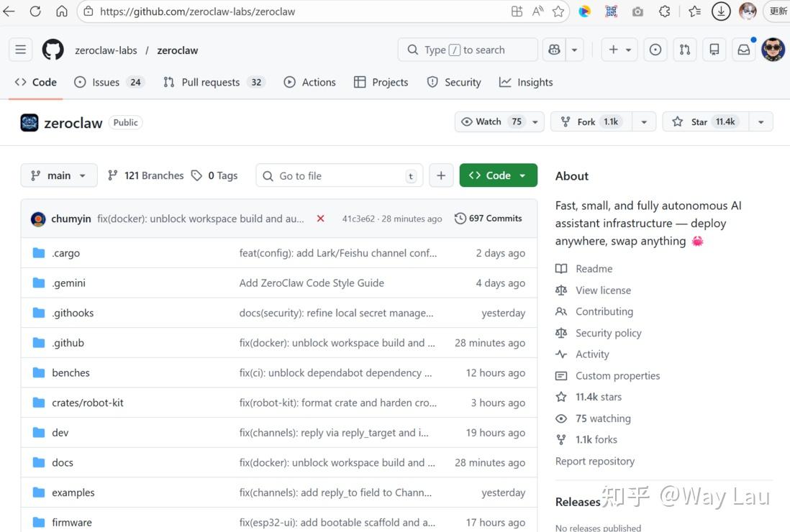Click the add file plus button

point(441,175)
